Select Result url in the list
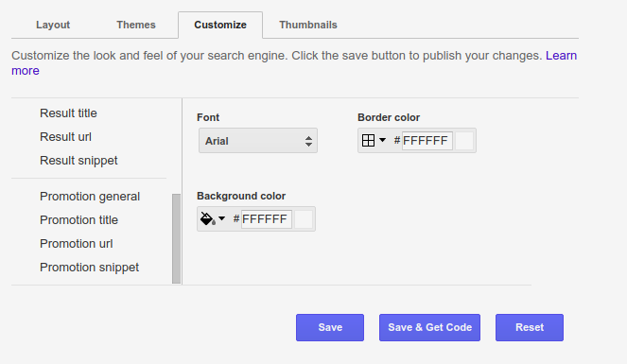 click(65, 137)
